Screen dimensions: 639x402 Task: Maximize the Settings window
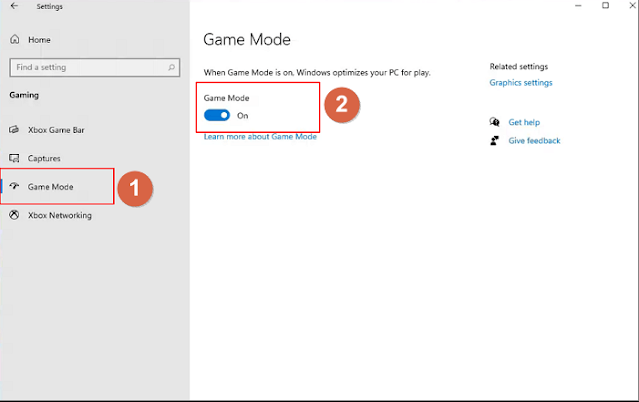606,6
